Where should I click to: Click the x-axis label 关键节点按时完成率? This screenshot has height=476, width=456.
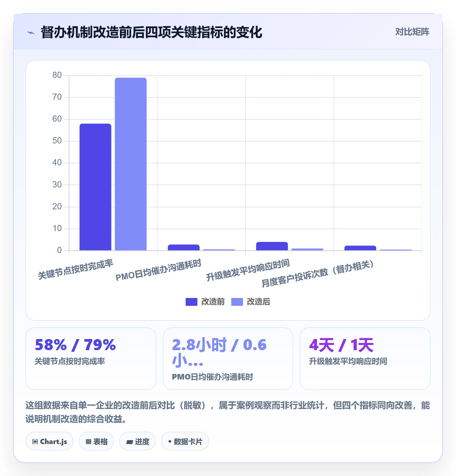pos(76,269)
